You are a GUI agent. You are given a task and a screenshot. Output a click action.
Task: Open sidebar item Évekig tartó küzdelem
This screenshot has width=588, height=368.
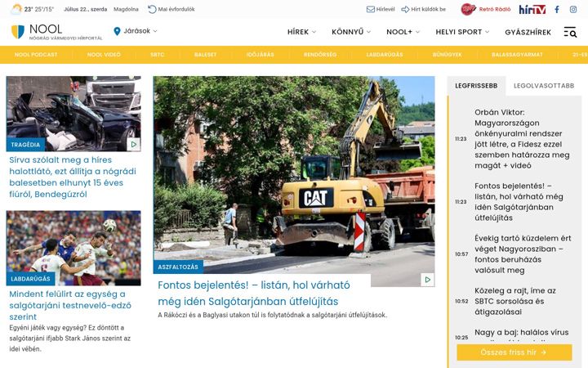[x=523, y=254]
